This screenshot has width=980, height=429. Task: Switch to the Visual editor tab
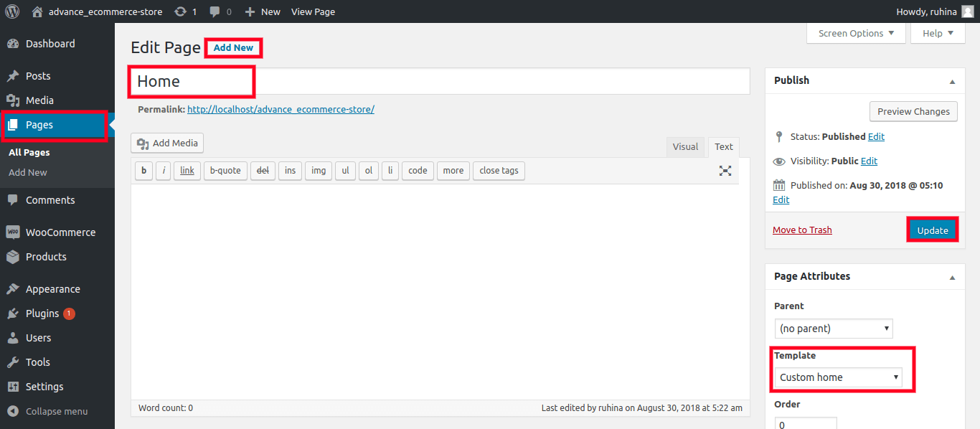pyautogui.click(x=685, y=146)
